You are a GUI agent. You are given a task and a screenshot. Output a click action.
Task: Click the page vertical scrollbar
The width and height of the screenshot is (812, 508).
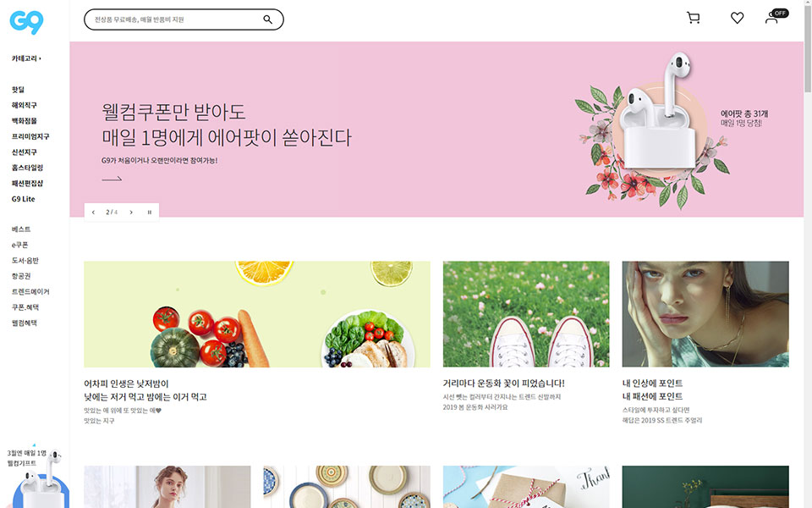pyautogui.click(x=807, y=254)
